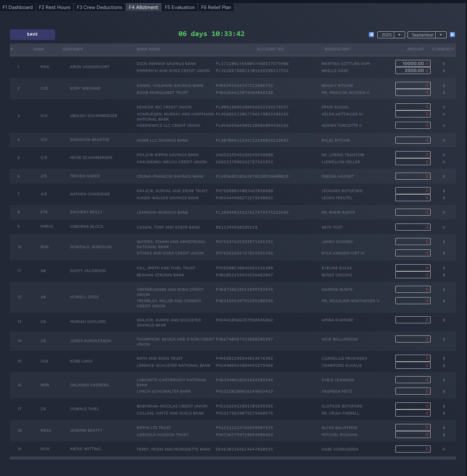
Task: Clear the 10000.00 amount with red X
Action: coord(427,63)
